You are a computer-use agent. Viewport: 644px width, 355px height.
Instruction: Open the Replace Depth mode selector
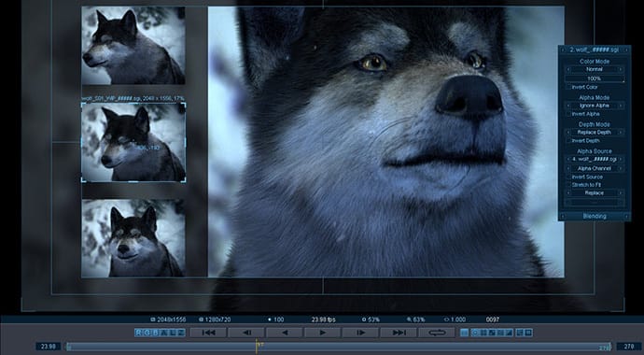(x=595, y=133)
